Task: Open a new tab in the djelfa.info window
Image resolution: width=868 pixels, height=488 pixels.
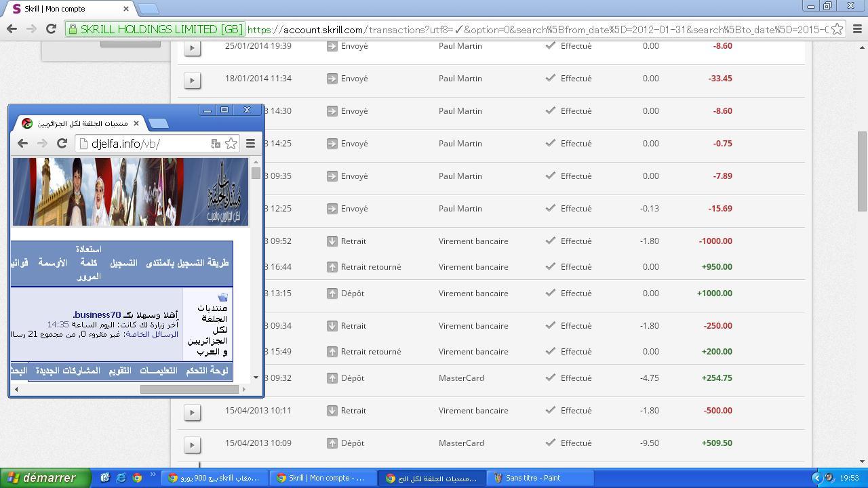Action: [158, 123]
